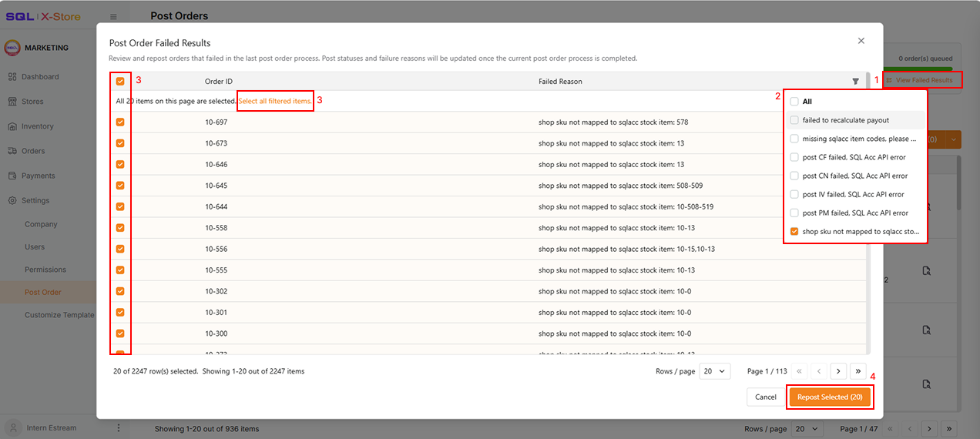Check the 'post CN failed' filter option

[x=794, y=176]
